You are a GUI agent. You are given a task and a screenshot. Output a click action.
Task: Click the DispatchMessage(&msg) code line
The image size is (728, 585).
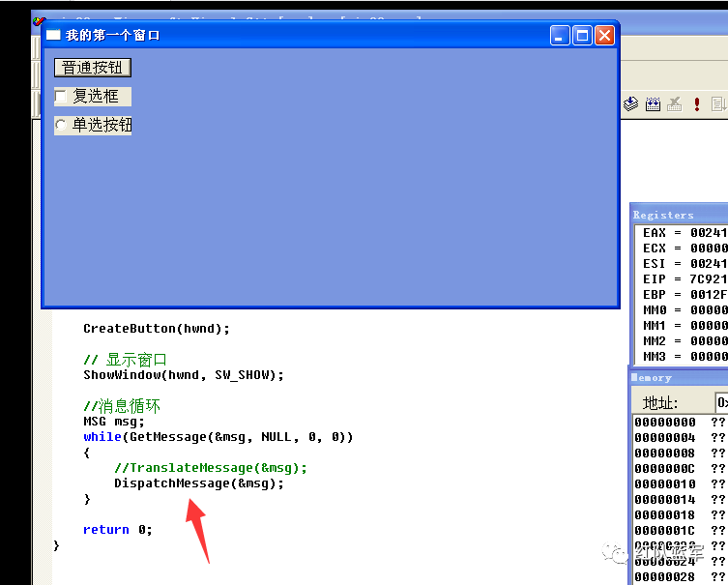(x=199, y=483)
